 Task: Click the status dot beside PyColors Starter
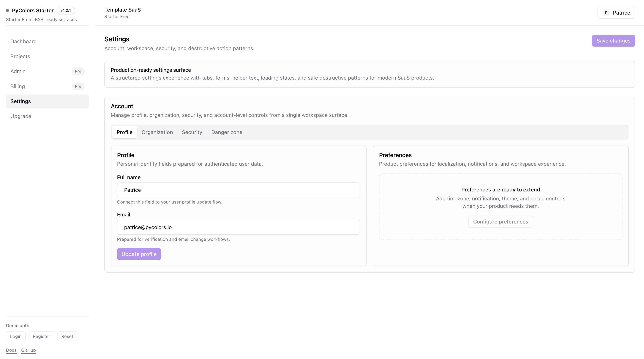pos(7,10)
